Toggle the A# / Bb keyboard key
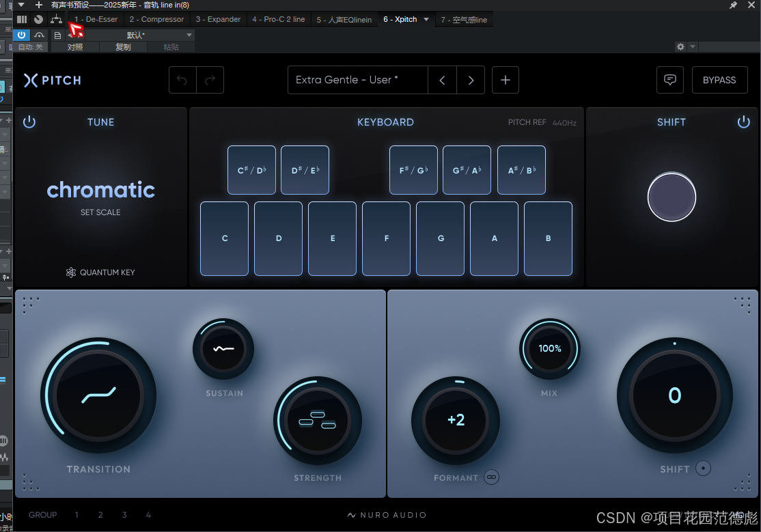This screenshot has width=761, height=532. point(521,170)
